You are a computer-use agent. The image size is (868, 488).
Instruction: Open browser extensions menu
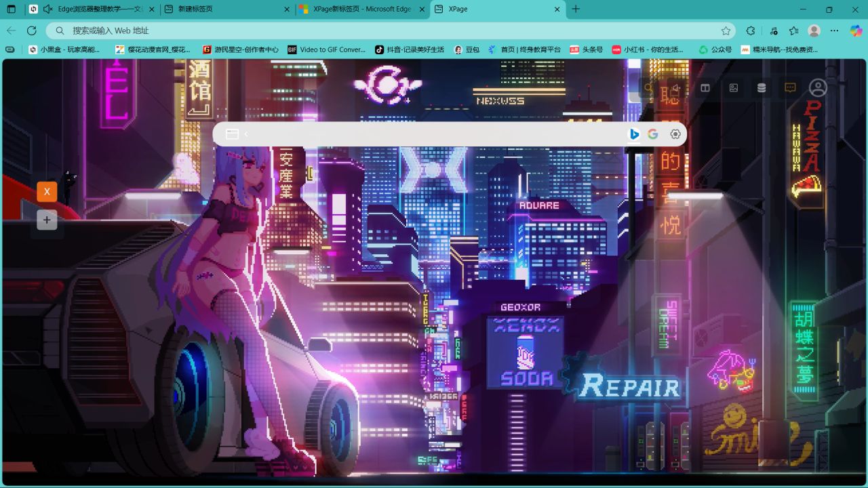[x=750, y=30]
